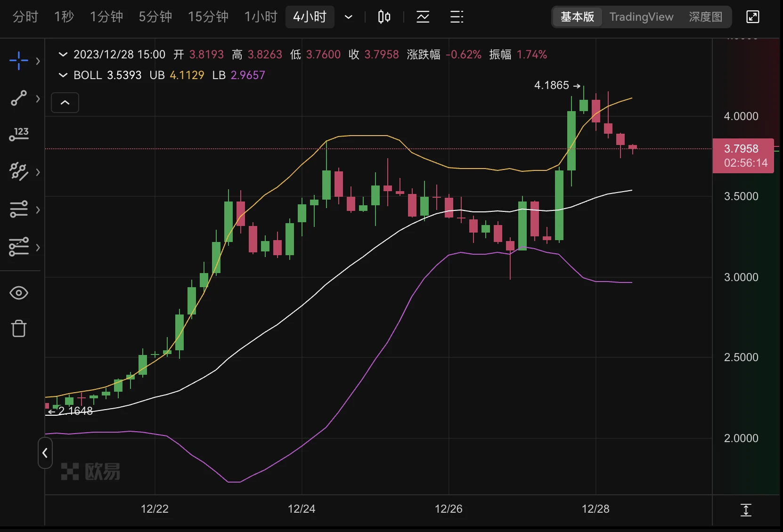
Task: Select the 15分钟 timeframe tab
Action: 208,17
